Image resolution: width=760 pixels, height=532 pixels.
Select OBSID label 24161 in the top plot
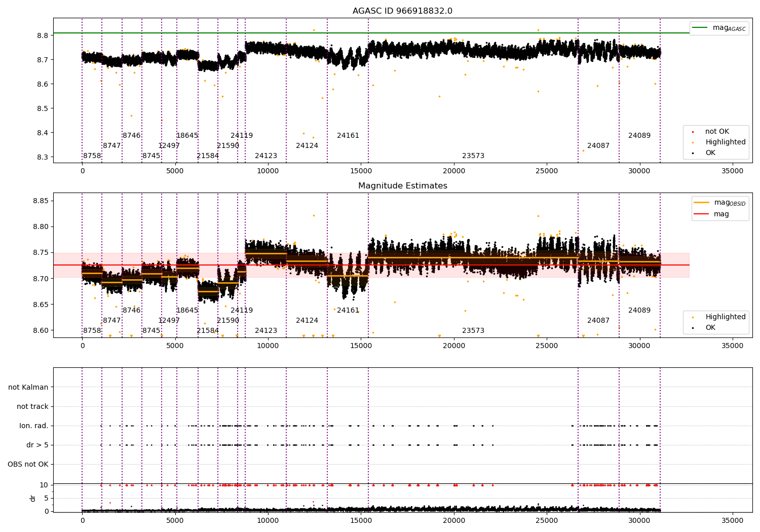coord(348,136)
